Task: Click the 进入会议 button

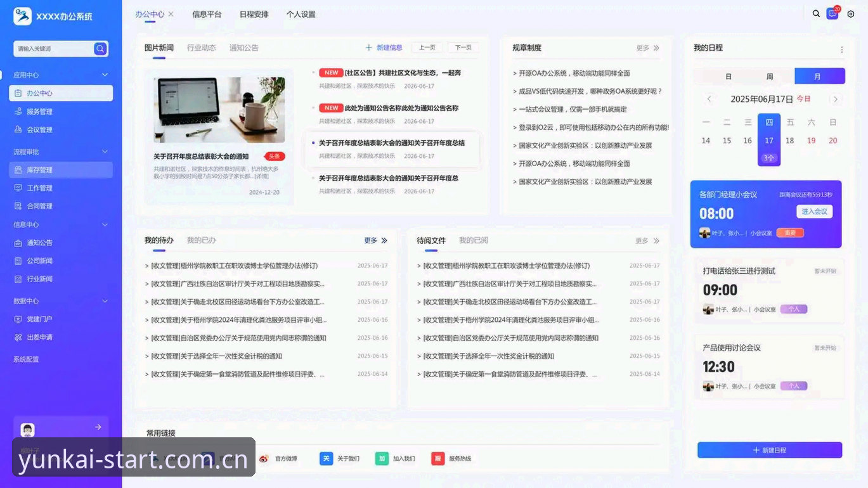Action: tap(815, 211)
